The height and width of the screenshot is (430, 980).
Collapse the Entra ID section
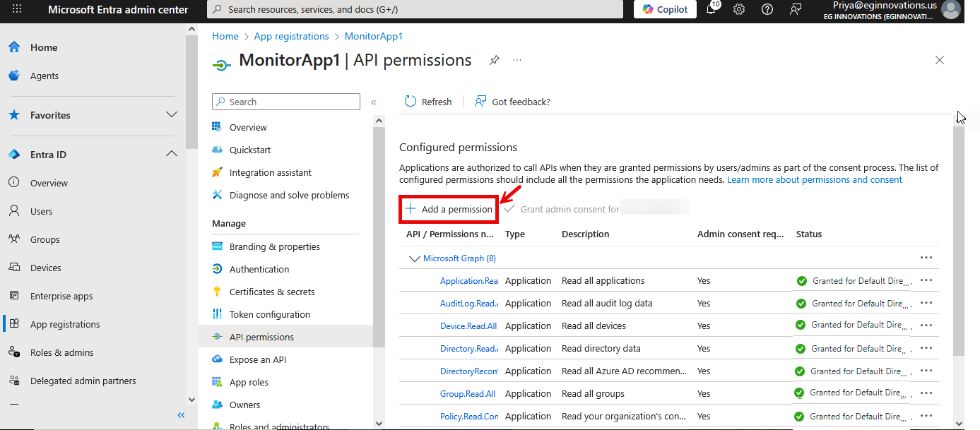(x=171, y=154)
